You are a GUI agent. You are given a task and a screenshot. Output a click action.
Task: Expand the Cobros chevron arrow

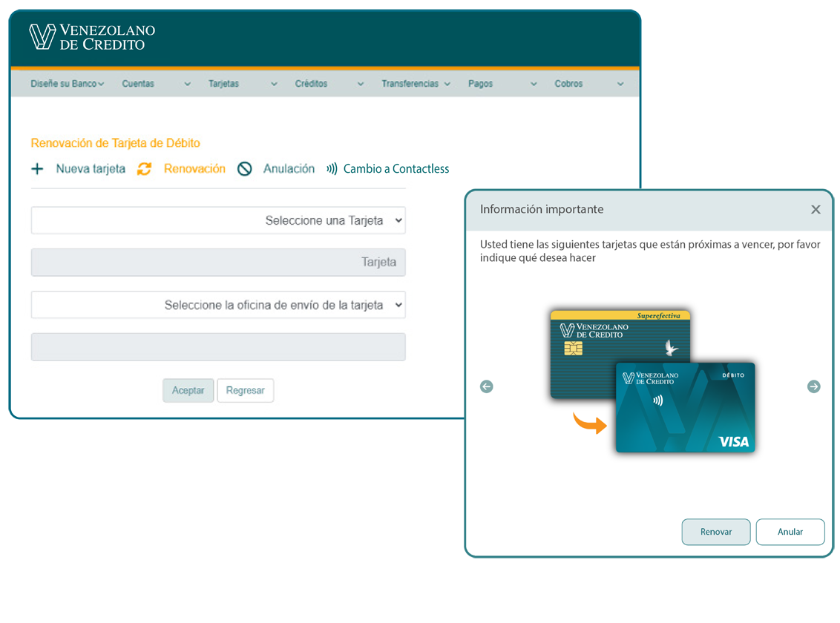click(620, 84)
